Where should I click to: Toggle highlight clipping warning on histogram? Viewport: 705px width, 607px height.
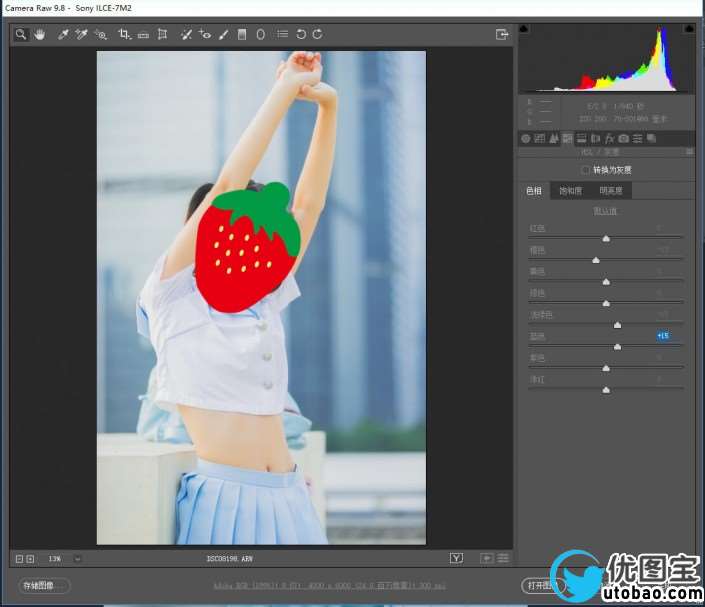pos(689,29)
